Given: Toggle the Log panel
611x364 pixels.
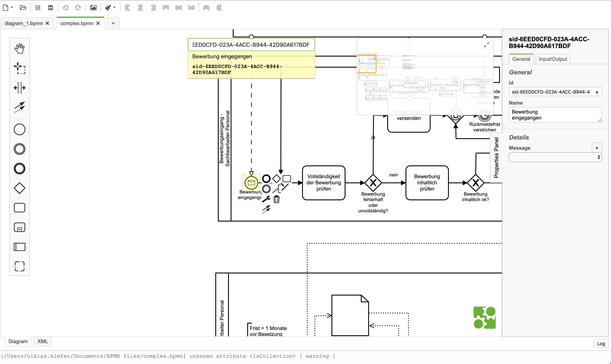Looking at the screenshot, I should [601, 344].
